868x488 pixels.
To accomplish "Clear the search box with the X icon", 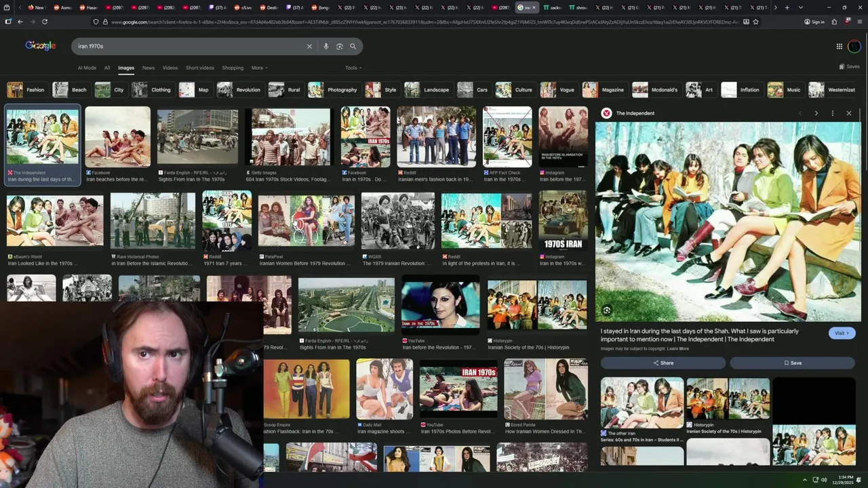I will point(309,46).
